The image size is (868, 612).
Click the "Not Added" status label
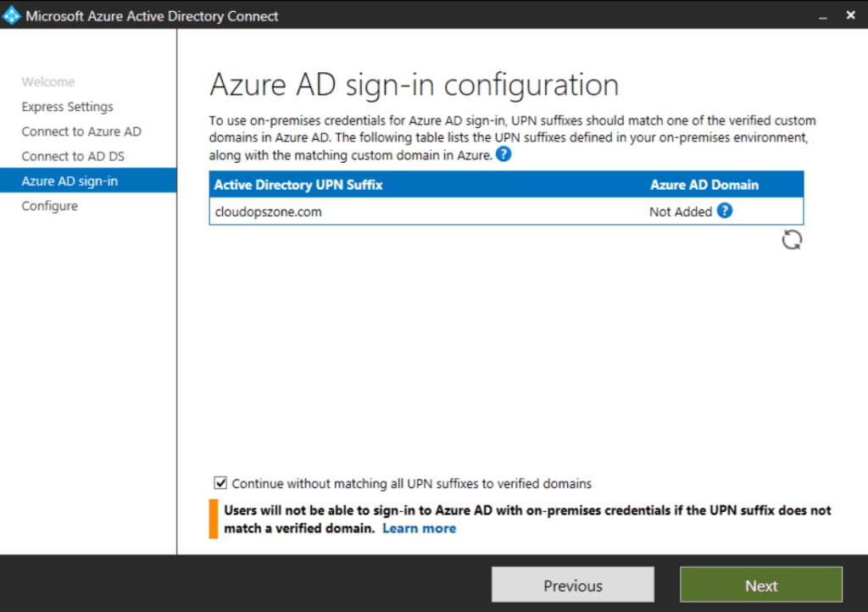[678, 211]
